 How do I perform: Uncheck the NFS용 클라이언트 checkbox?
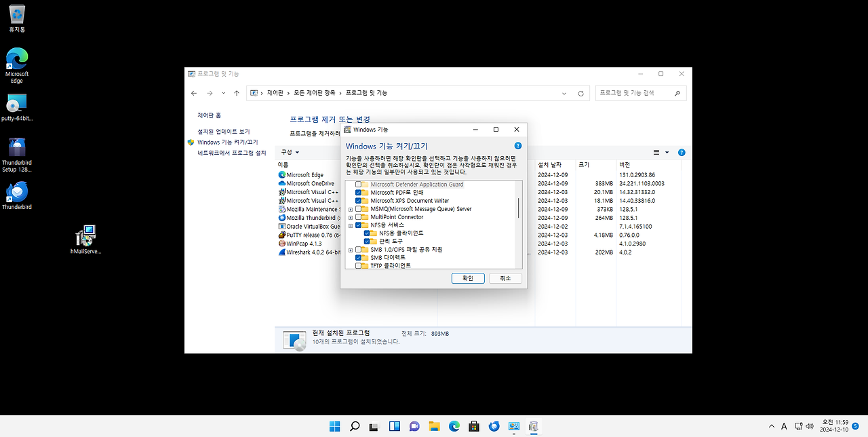point(367,233)
